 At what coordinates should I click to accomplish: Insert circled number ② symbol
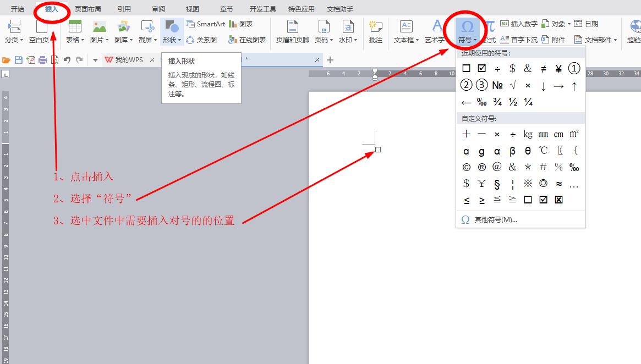466,85
